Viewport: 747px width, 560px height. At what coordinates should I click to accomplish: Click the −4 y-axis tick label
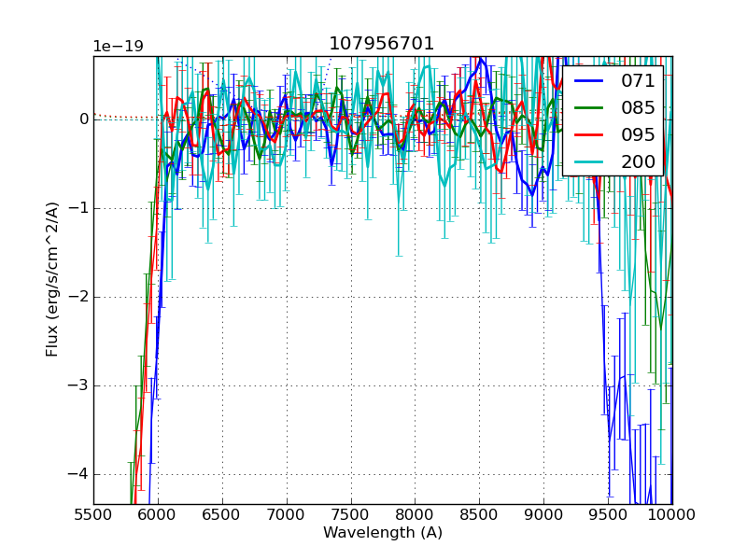point(77,474)
